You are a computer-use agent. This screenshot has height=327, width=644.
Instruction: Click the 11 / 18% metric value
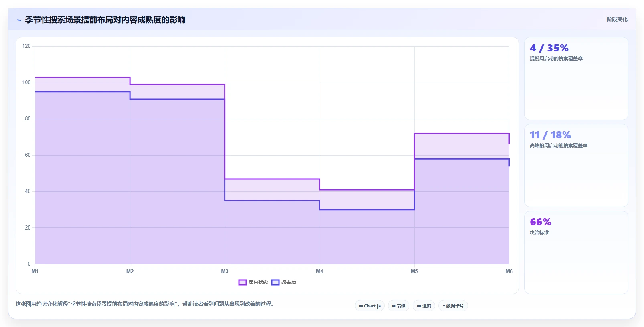tap(550, 135)
